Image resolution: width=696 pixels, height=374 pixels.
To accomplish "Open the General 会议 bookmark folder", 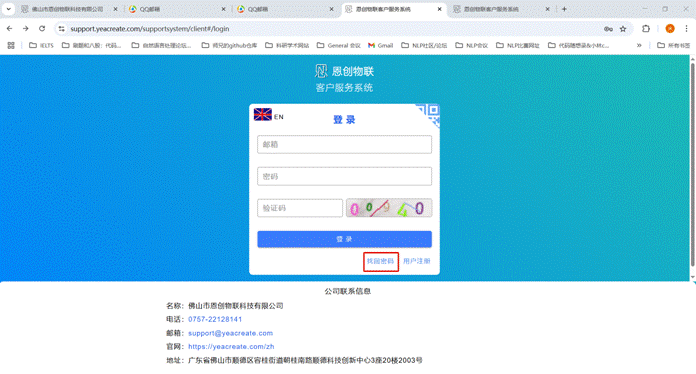I will (339, 45).
